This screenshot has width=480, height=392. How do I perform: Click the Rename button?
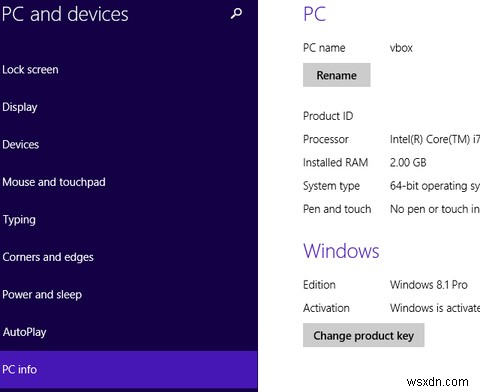point(337,75)
